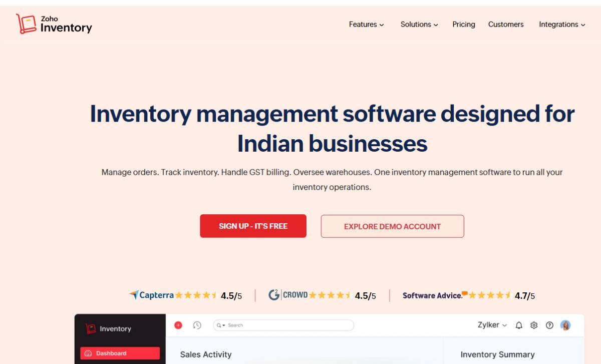Click the Inventory Summary heading
601x364 pixels.
pyautogui.click(x=497, y=354)
